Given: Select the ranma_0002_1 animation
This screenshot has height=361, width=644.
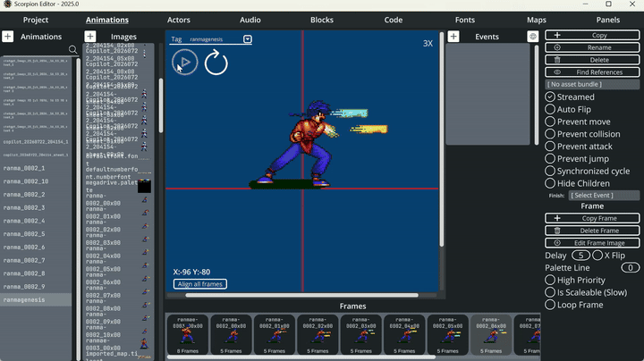Looking at the screenshot, I should 36,168.
